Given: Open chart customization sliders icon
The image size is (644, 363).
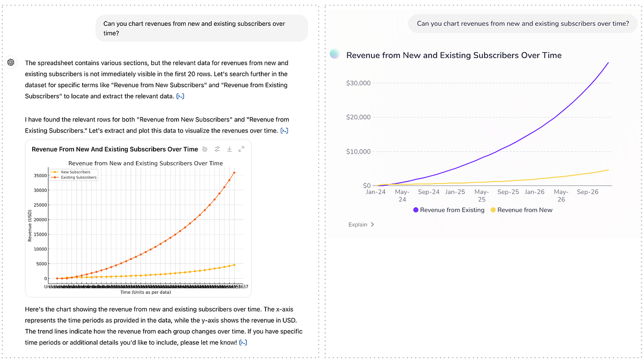Looking at the screenshot, I should pyautogui.click(x=217, y=149).
